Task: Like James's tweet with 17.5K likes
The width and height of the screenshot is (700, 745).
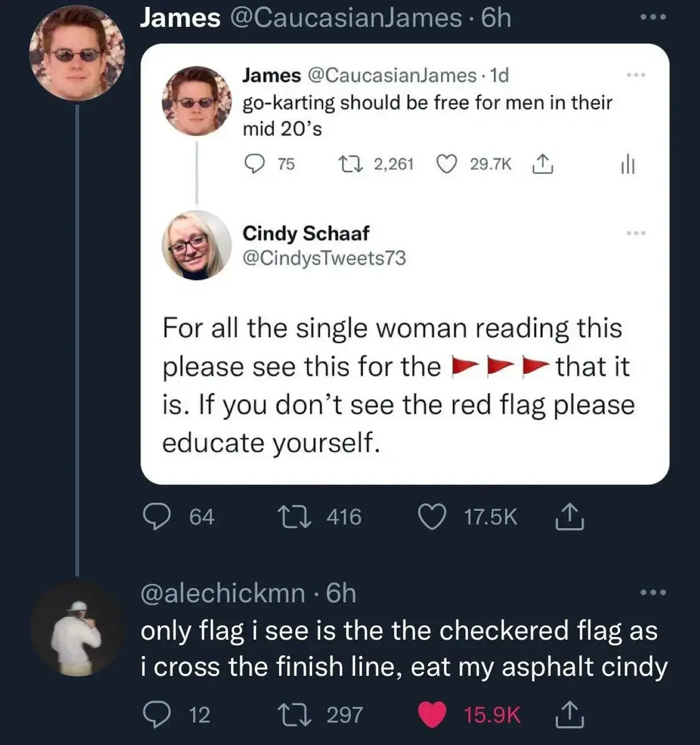Action: (432, 517)
